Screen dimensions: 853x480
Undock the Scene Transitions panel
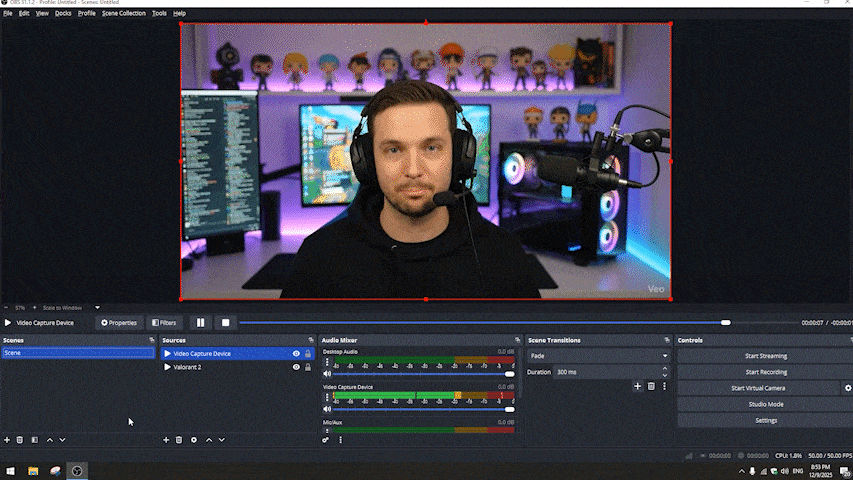point(667,340)
